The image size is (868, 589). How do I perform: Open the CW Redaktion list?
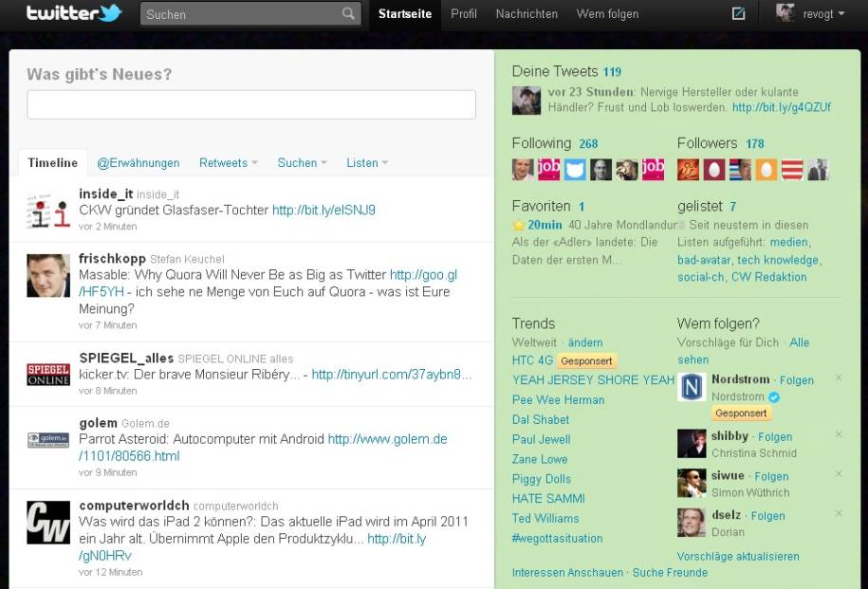(x=769, y=277)
